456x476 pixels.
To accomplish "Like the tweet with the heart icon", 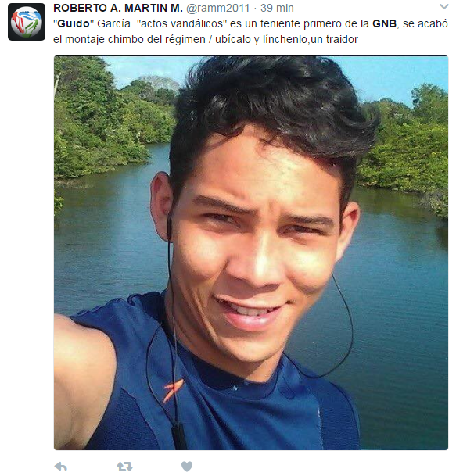I will tap(187, 467).
